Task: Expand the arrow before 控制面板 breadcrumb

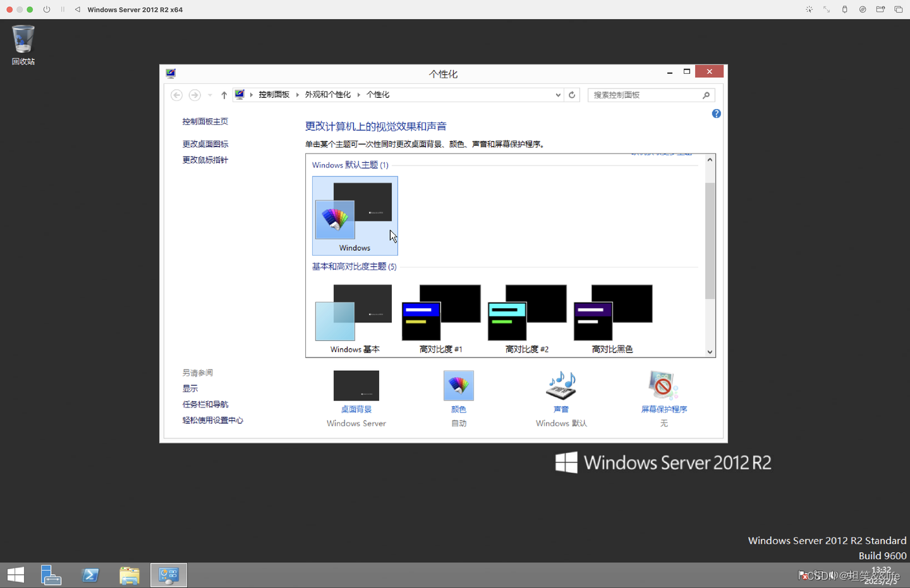Action: (x=251, y=95)
